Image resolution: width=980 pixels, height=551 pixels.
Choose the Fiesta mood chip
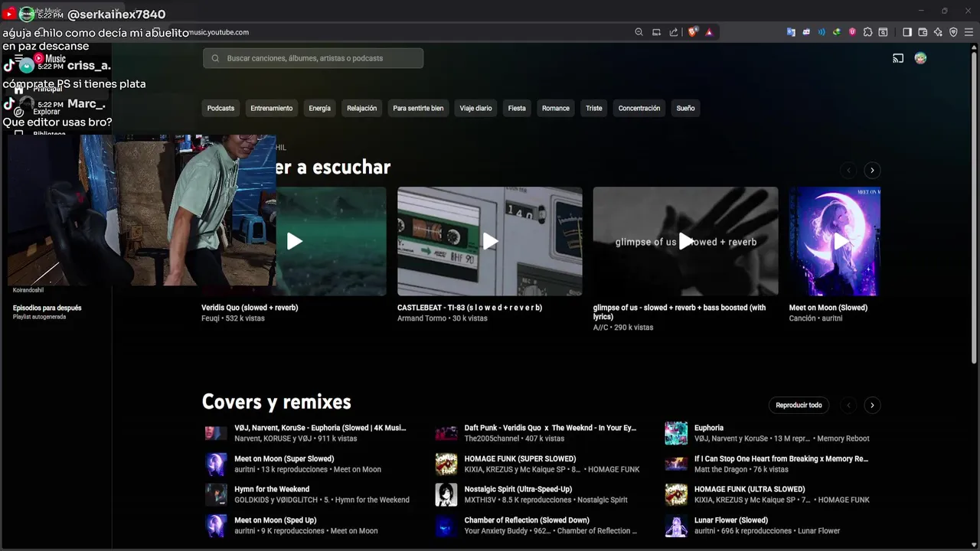(517, 108)
